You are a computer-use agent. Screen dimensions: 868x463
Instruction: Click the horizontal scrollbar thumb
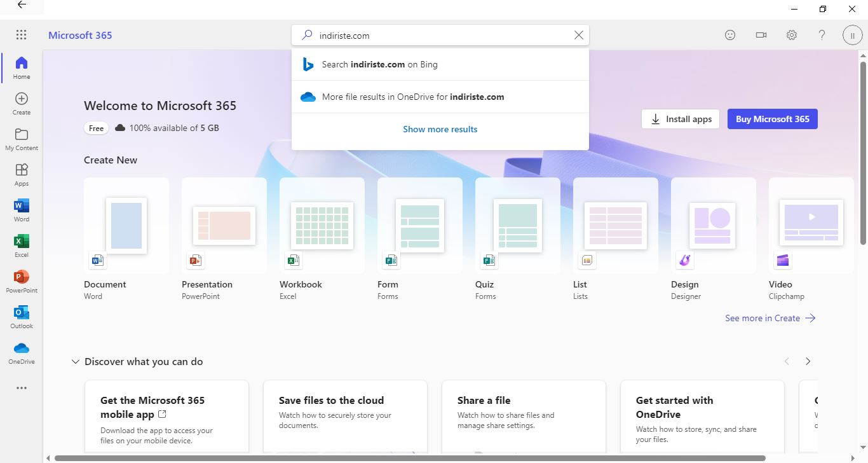[x=410, y=458]
